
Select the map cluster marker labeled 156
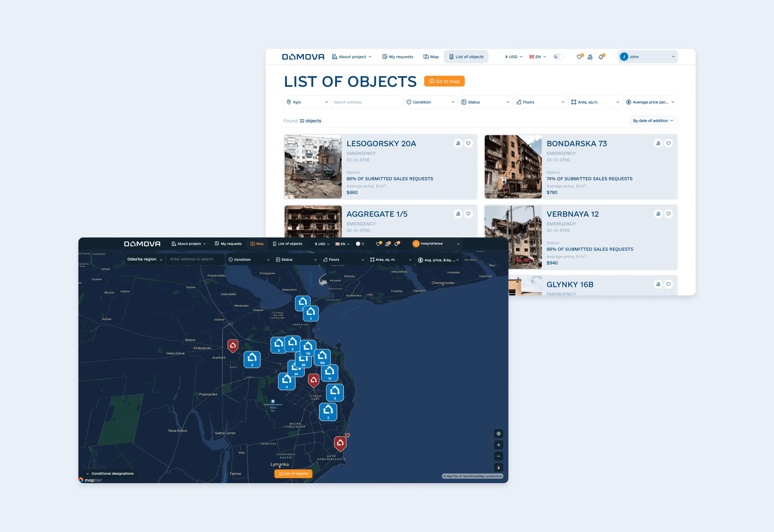pyautogui.click(x=322, y=357)
